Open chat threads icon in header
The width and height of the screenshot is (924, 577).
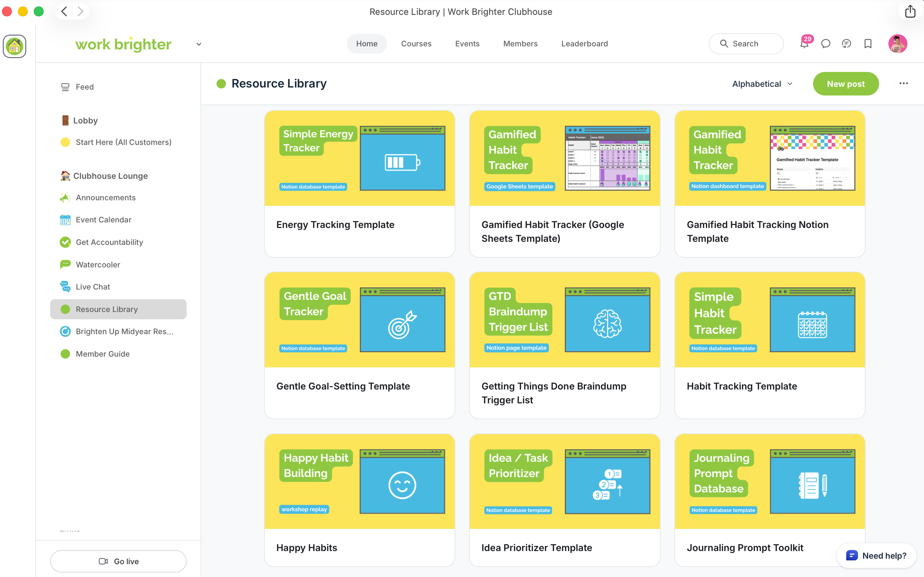point(846,44)
